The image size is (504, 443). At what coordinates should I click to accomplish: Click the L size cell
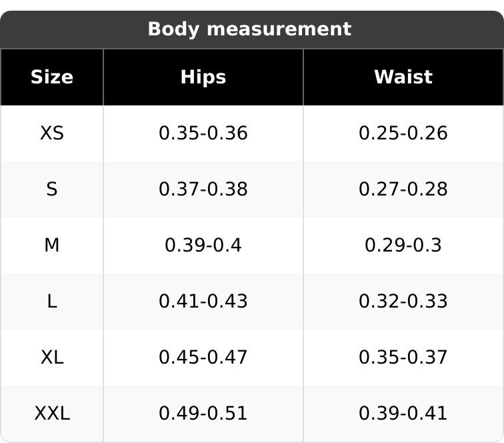(52, 302)
